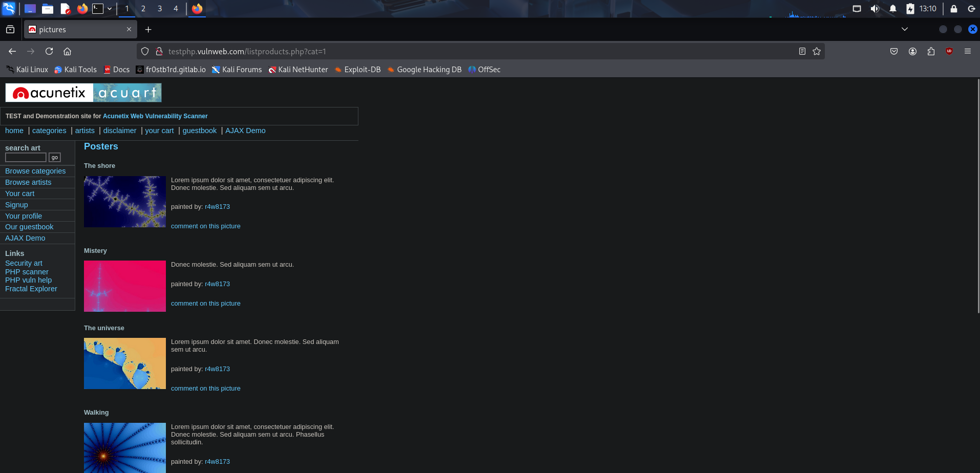The width and height of the screenshot is (980, 473).
Task: Open comment on this picture for Mistery
Action: tap(205, 304)
